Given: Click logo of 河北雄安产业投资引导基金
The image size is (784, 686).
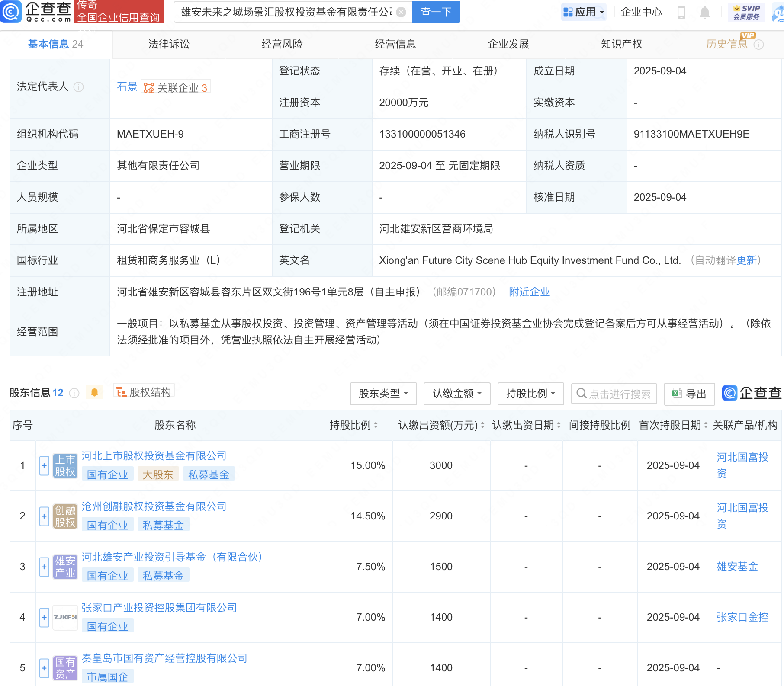Looking at the screenshot, I should [65, 567].
